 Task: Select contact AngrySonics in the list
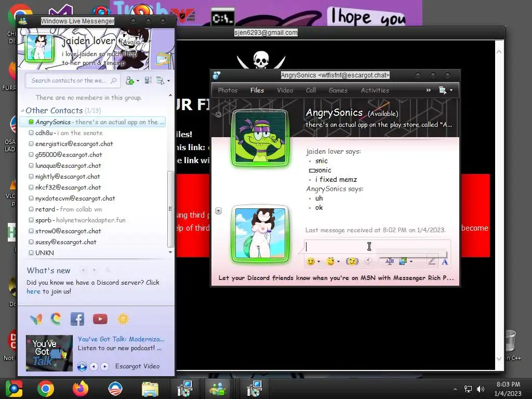(x=92, y=122)
